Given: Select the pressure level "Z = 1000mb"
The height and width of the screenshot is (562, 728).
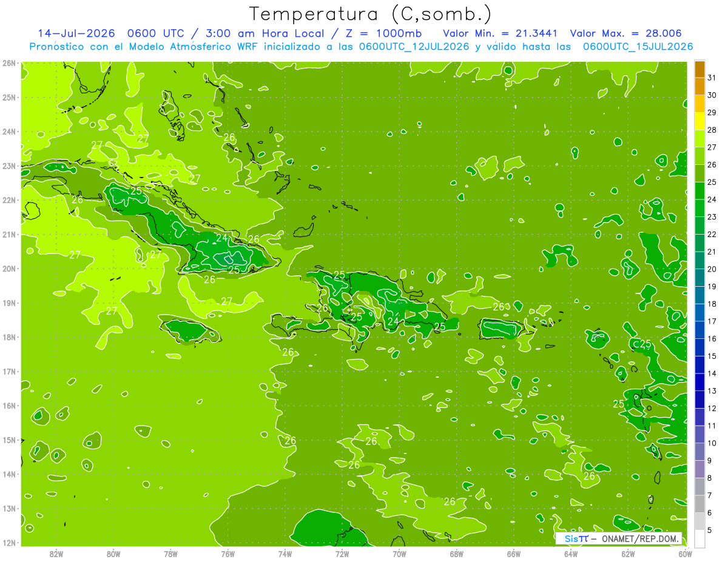Looking at the screenshot, I should point(383,33).
